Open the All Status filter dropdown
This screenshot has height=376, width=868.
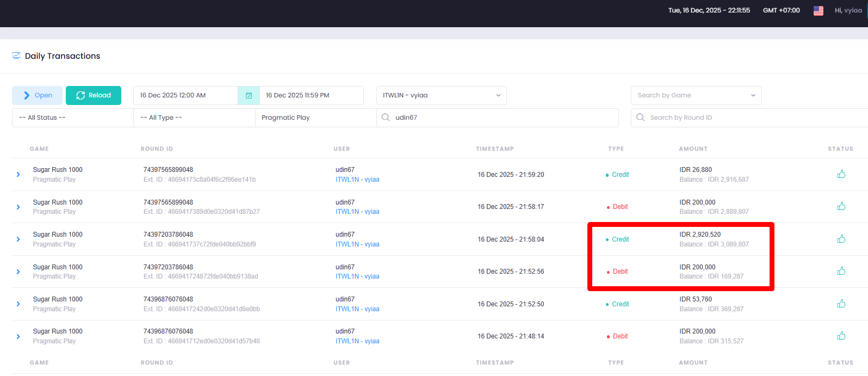[x=73, y=118]
